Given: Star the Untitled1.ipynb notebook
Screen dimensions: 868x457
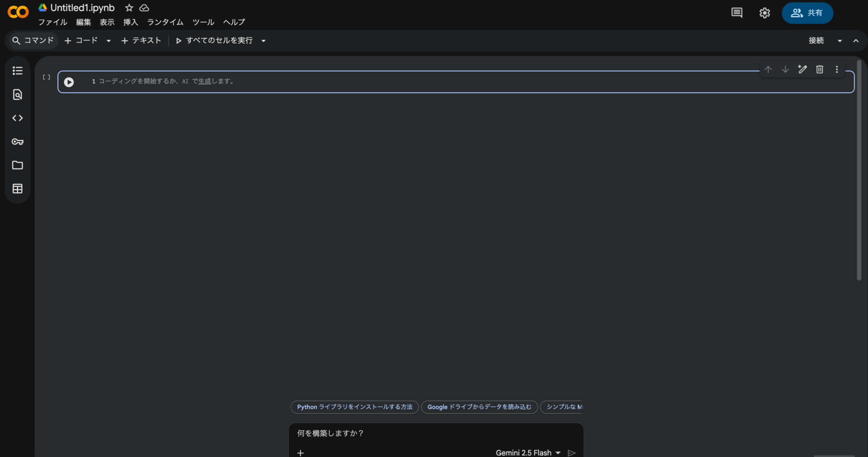Looking at the screenshot, I should (129, 8).
